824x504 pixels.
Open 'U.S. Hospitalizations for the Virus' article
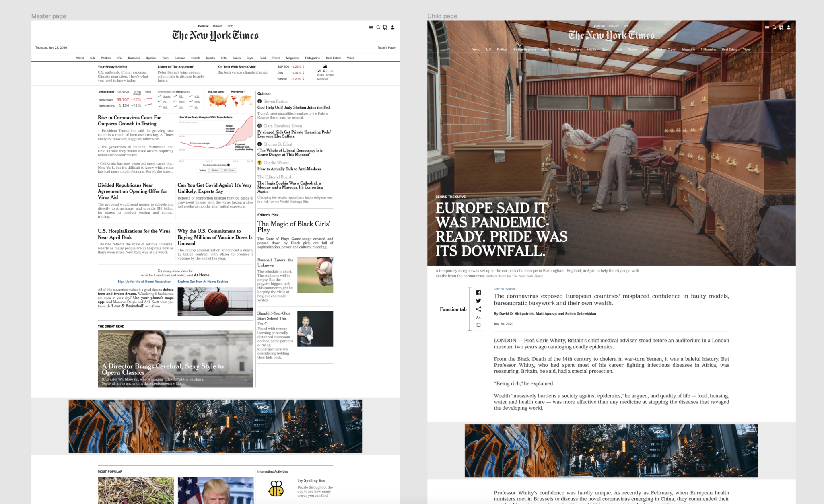click(134, 234)
